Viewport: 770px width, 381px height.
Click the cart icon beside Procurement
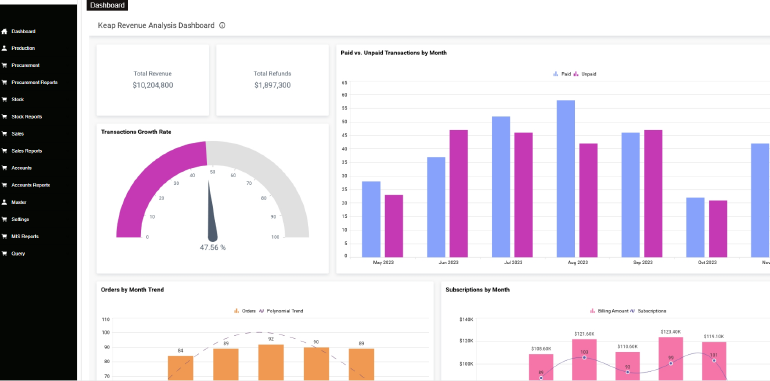pyautogui.click(x=4, y=65)
